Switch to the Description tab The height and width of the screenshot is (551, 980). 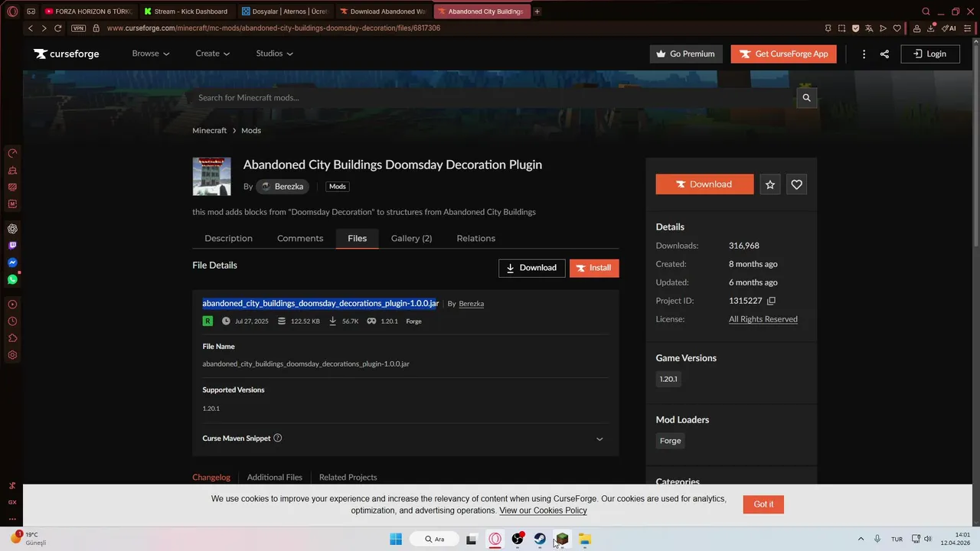[228, 238]
